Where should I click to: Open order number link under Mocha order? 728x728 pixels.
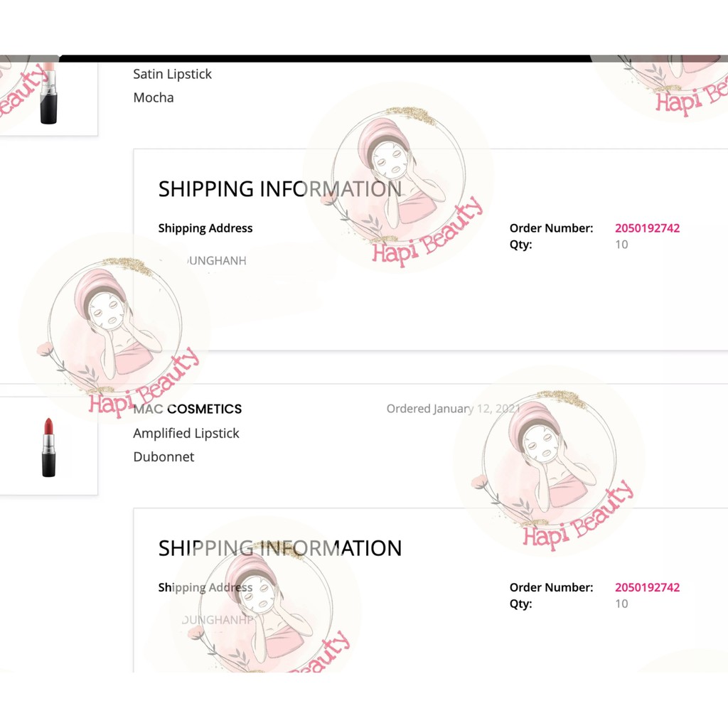647,228
